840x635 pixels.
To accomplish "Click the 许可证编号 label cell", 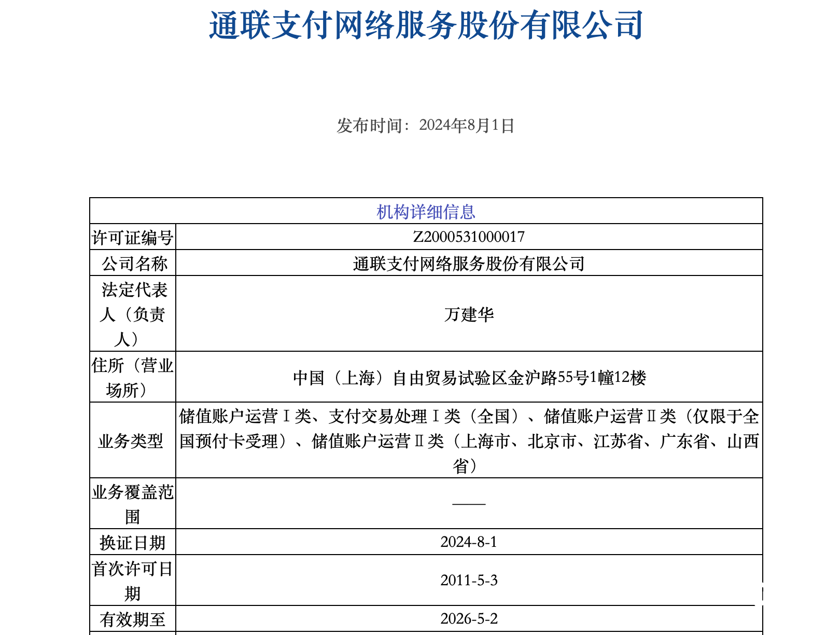I will click(133, 237).
